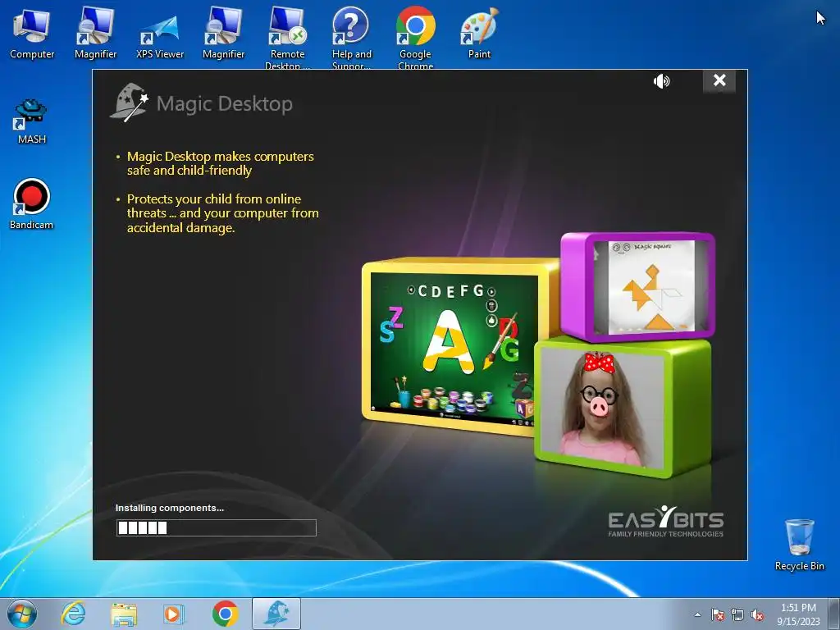
Task: Open the Magnifier shortcut beside Remote Desktop
Action: coord(223,33)
